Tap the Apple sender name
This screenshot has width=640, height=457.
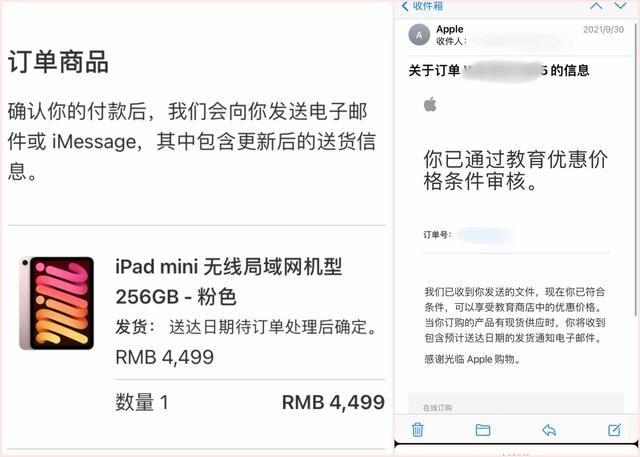coord(449,29)
